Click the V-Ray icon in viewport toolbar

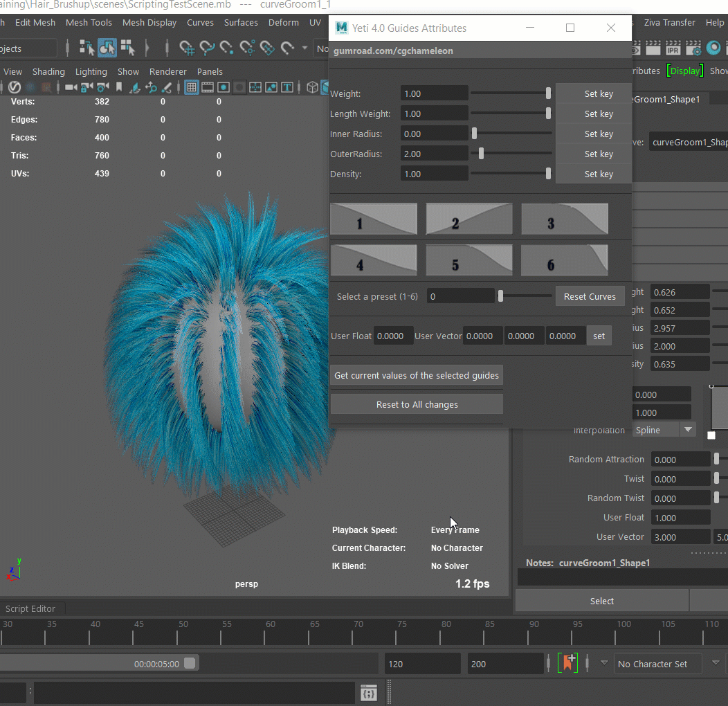(15, 87)
